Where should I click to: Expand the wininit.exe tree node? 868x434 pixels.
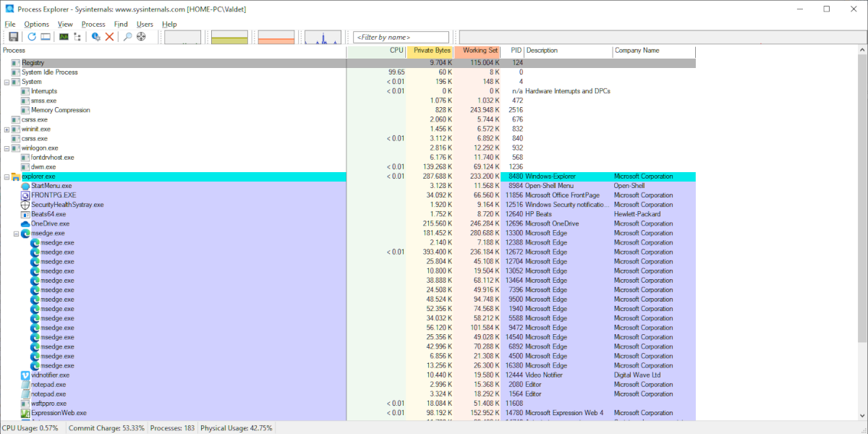coord(7,129)
